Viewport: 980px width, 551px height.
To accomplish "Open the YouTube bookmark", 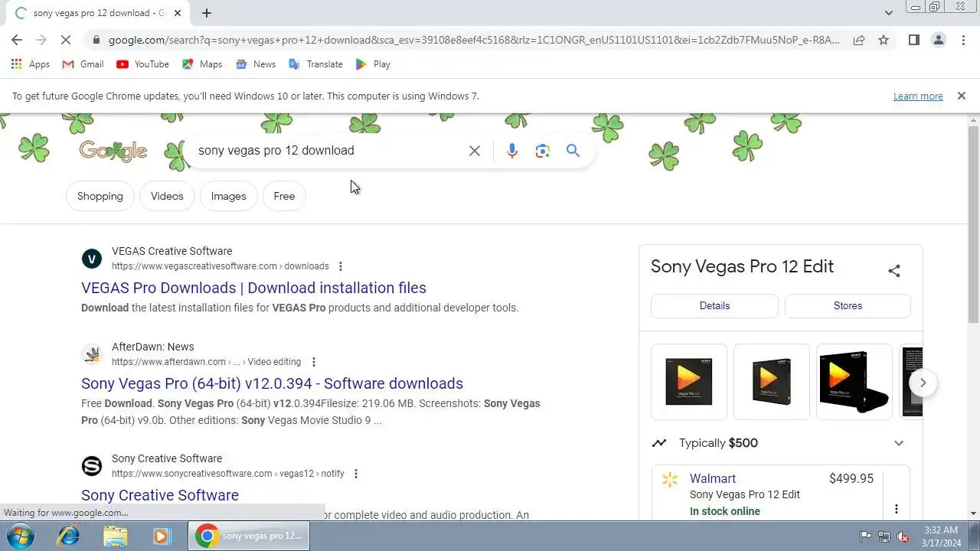I will [x=142, y=64].
